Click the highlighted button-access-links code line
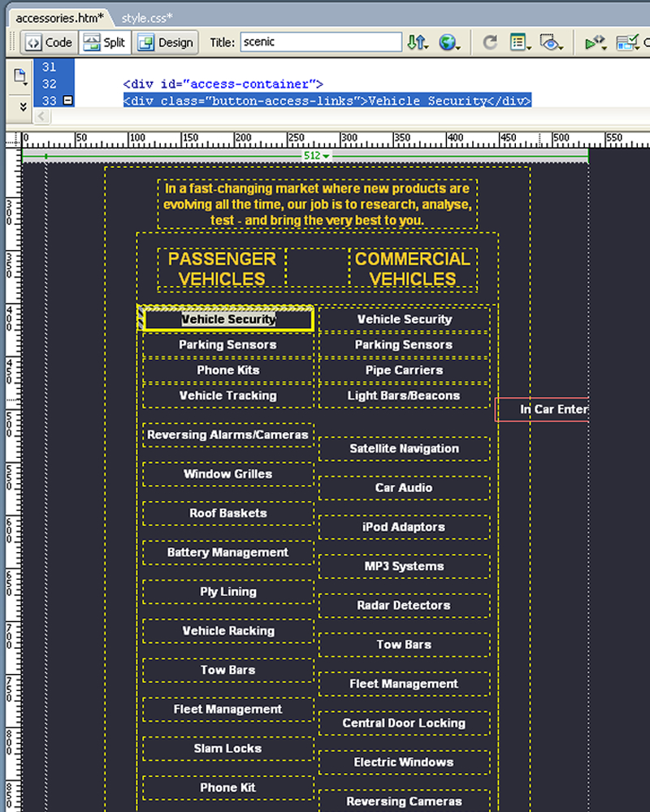Screen dimensions: 650x812 click(x=327, y=101)
